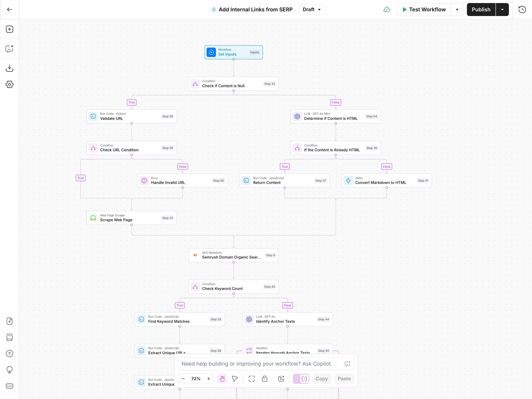The width and height of the screenshot is (532, 399).
Task: Click the import download icon in the sidebar
Action: [x=9, y=68]
